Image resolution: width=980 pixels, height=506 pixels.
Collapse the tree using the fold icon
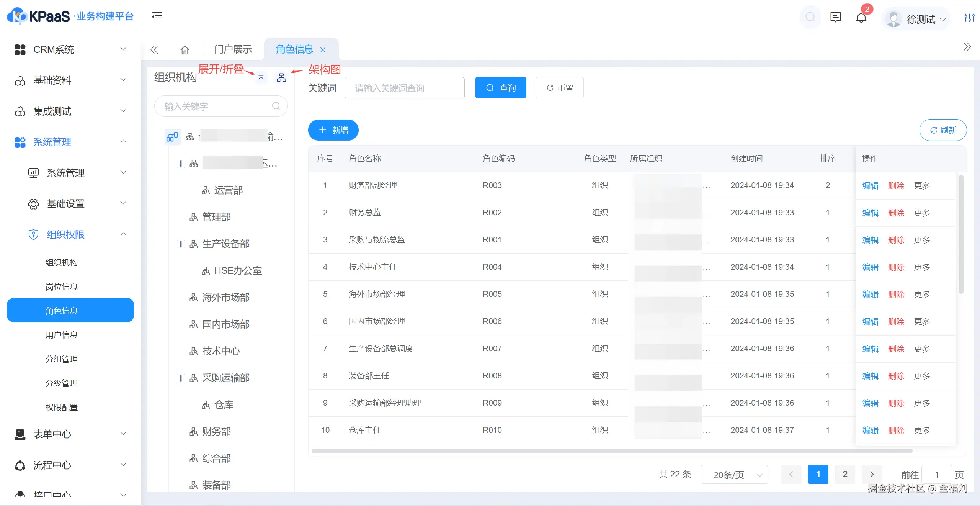(x=261, y=78)
